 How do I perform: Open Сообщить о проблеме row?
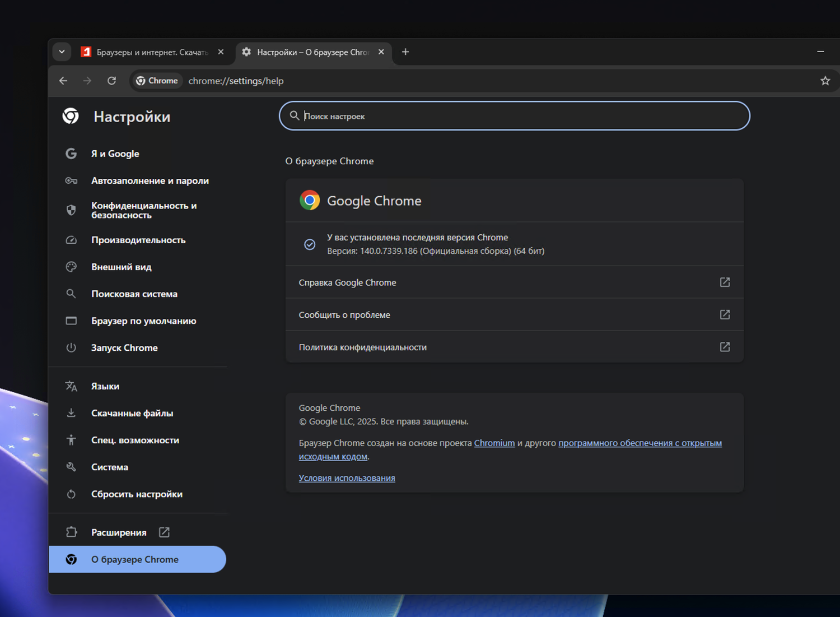tap(514, 314)
